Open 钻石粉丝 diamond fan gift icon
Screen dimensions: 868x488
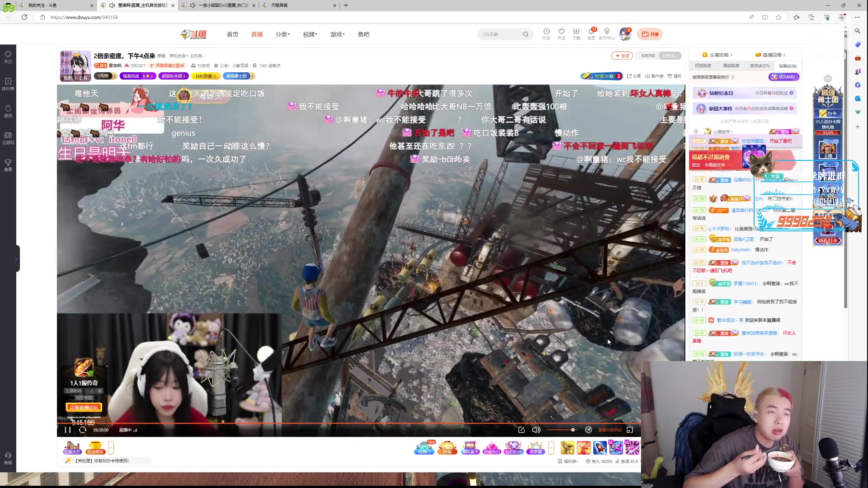tap(514, 447)
